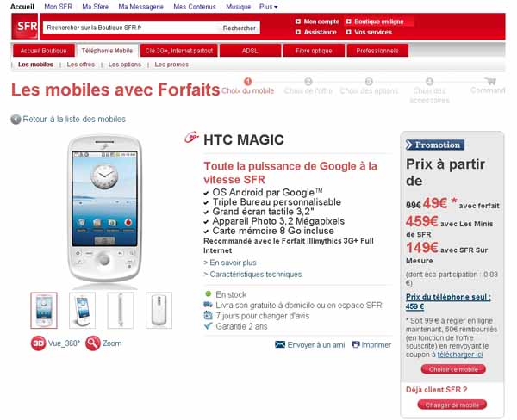Click the back arrow beside Retour à la liste

16,120
